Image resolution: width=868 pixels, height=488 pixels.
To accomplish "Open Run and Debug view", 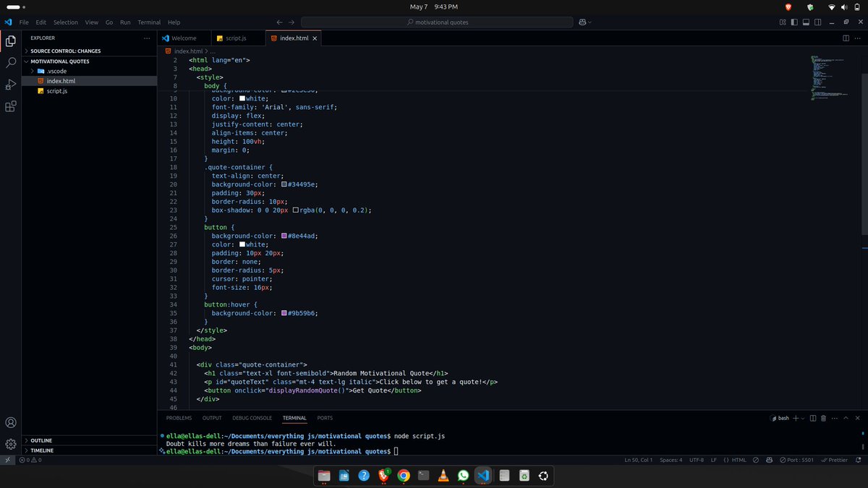I will click(11, 85).
